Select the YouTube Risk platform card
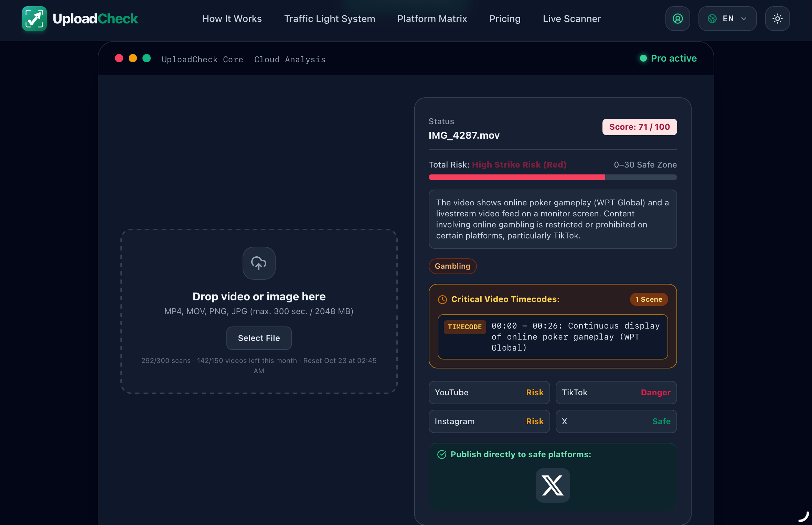 (489, 393)
